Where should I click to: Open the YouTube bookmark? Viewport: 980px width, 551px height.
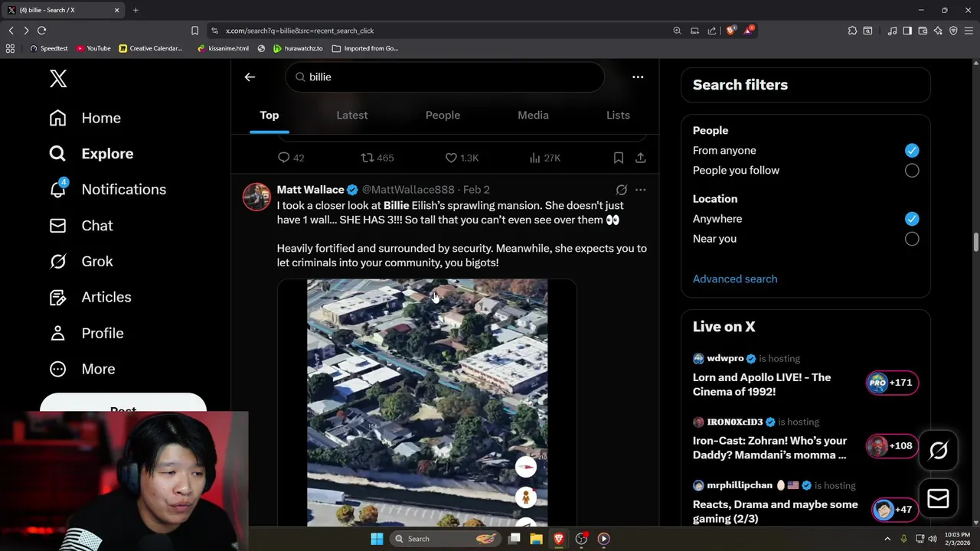[x=93, y=48]
